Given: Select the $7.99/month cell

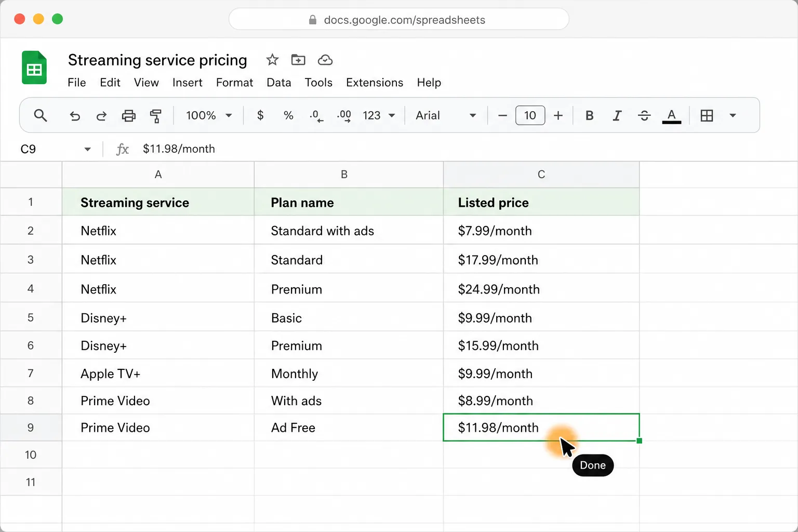Looking at the screenshot, I should click(541, 231).
